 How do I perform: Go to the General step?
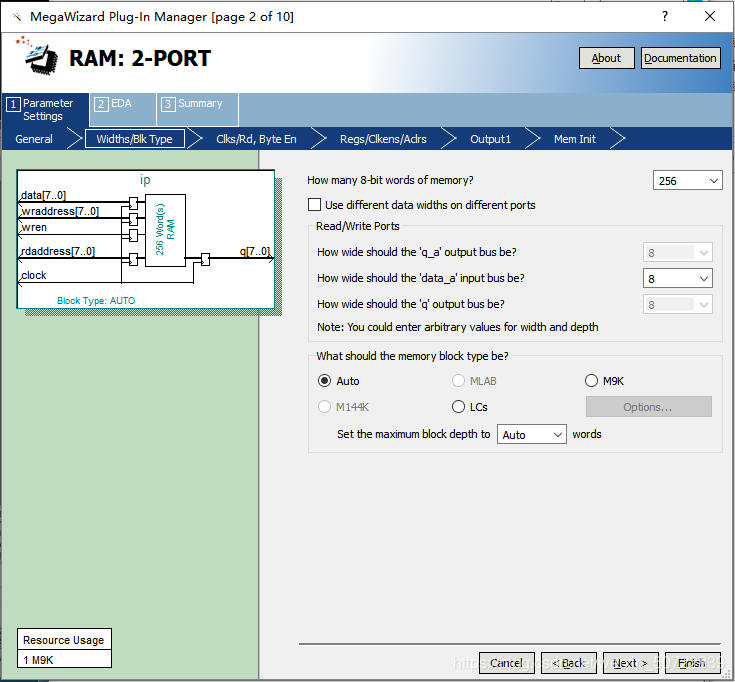34,139
